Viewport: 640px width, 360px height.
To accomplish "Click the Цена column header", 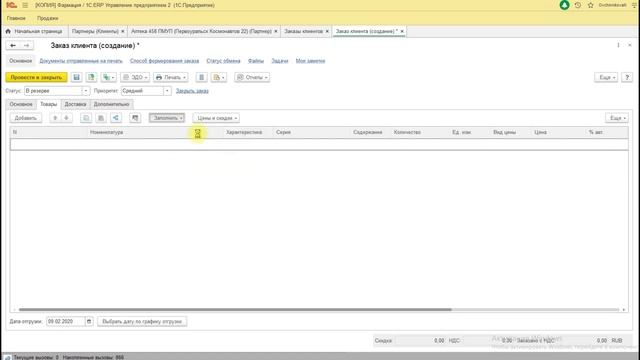I will click(540, 132).
